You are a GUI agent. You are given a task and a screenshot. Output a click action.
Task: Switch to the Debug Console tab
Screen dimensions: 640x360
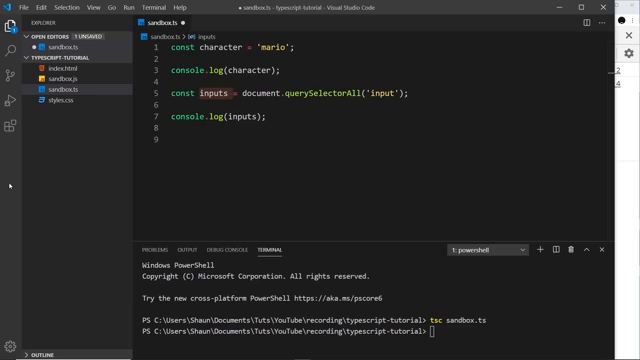click(x=227, y=250)
